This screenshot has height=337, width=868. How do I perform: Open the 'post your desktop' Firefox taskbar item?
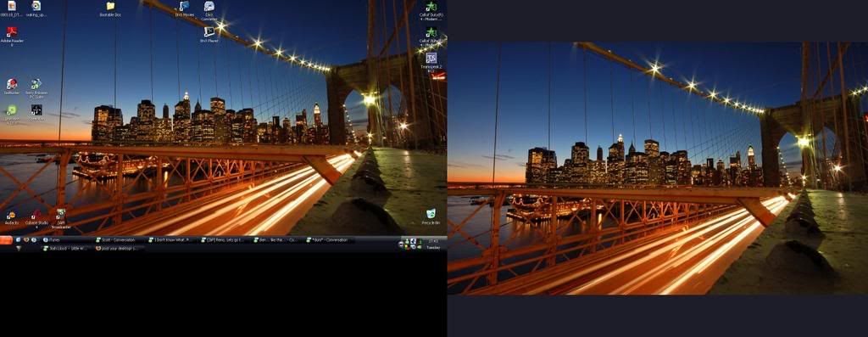(120, 249)
